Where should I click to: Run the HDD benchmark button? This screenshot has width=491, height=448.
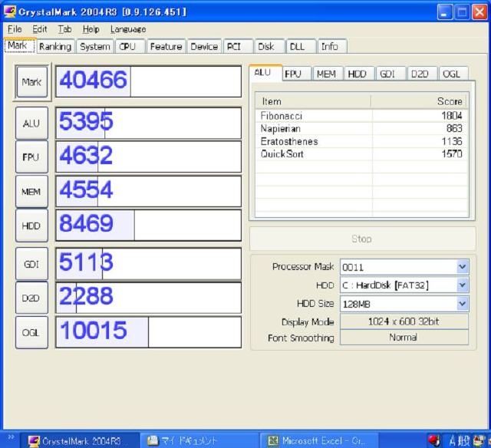(32, 226)
